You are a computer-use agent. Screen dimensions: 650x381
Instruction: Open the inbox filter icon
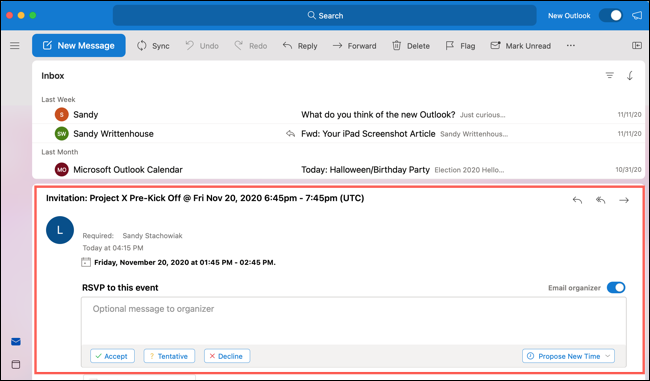609,75
